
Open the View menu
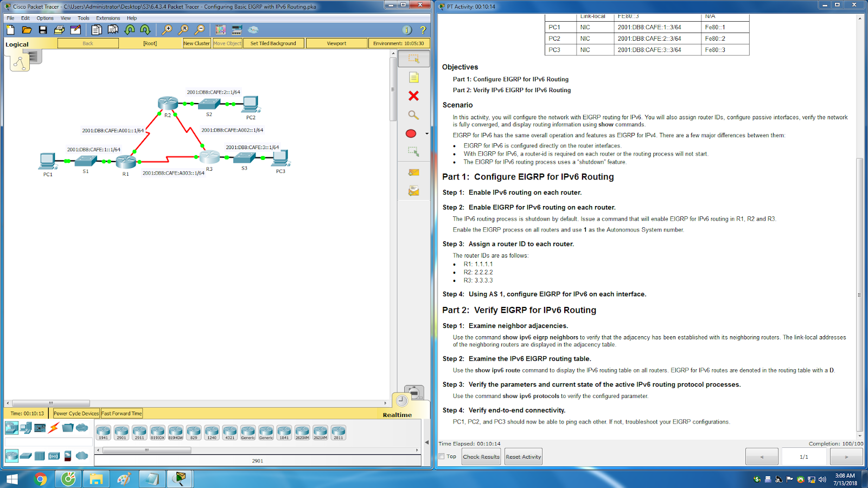(66, 18)
